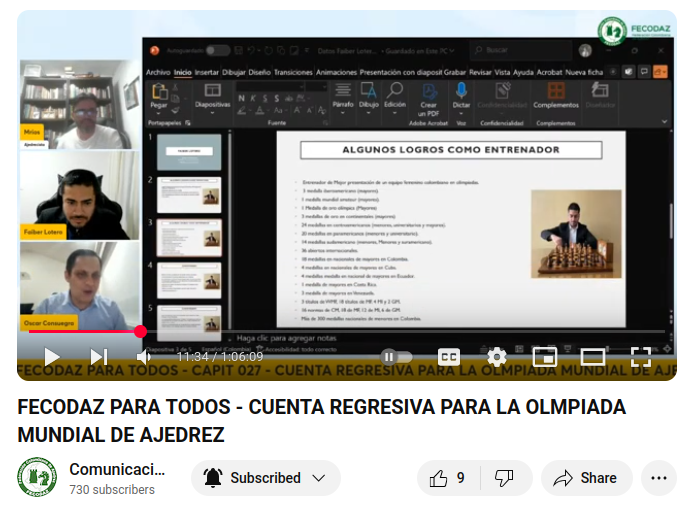Select the Inicio ribbon tab
This screenshot has width=683, height=505.
(183, 72)
